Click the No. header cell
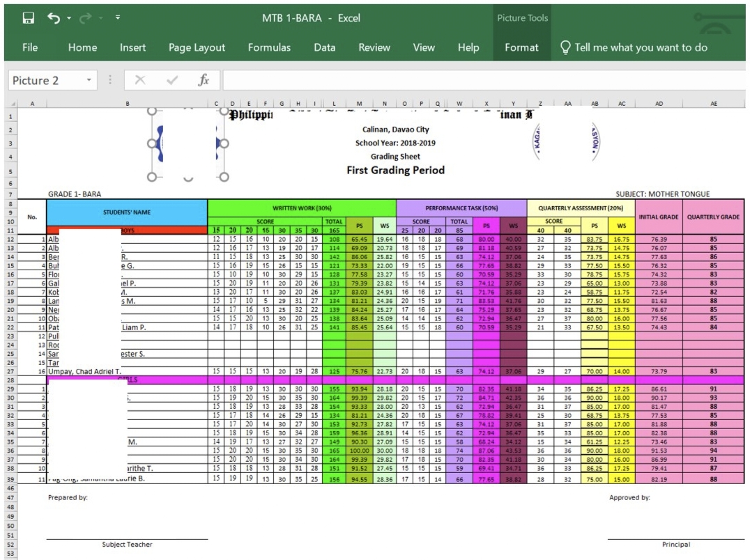This screenshot has width=750, height=560. point(32,217)
